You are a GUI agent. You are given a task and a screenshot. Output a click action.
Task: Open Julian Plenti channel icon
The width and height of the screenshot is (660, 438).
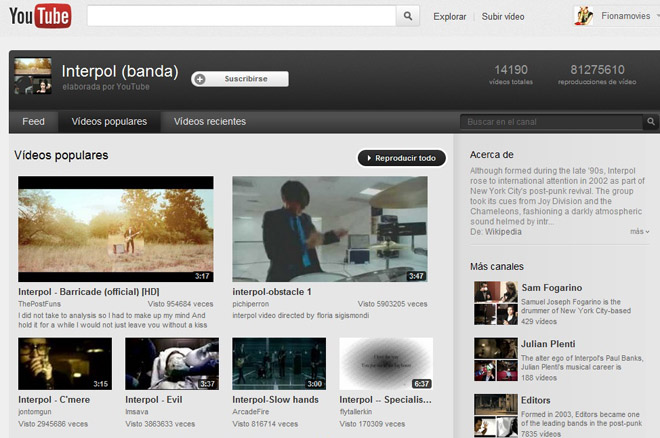[493, 356]
